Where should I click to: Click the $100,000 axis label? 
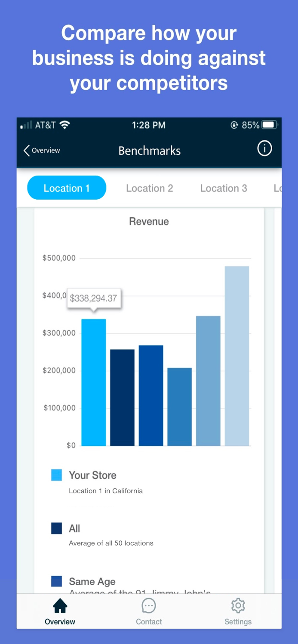point(59,408)
